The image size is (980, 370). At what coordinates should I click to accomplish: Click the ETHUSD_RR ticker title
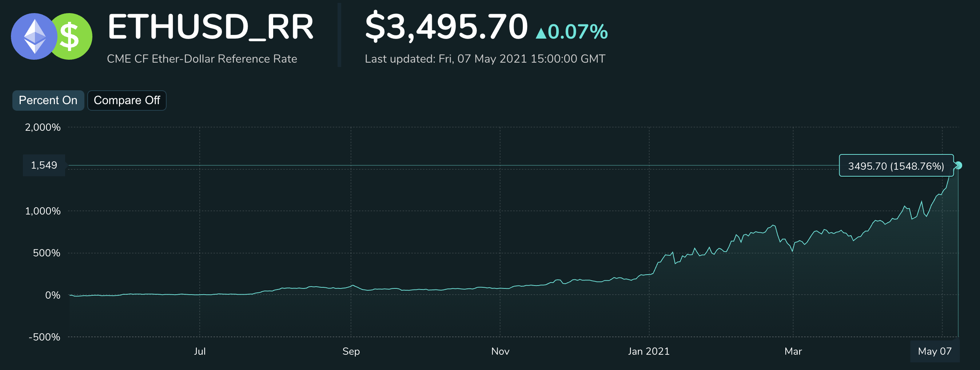210,27
